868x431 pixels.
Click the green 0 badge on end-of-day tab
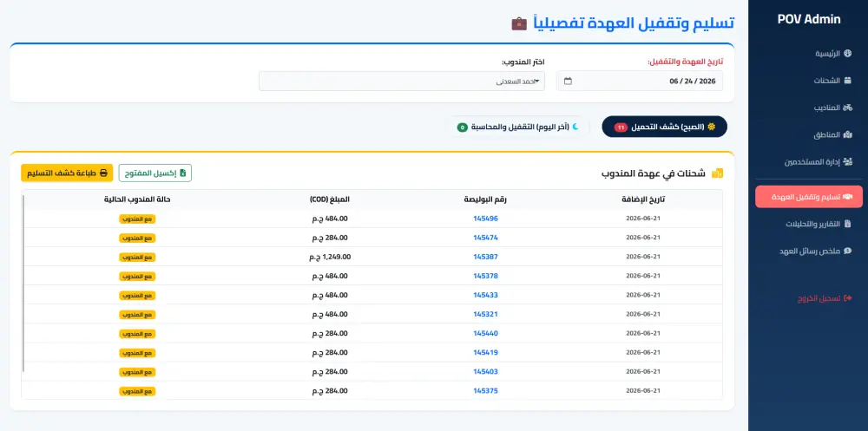point(463,127)
